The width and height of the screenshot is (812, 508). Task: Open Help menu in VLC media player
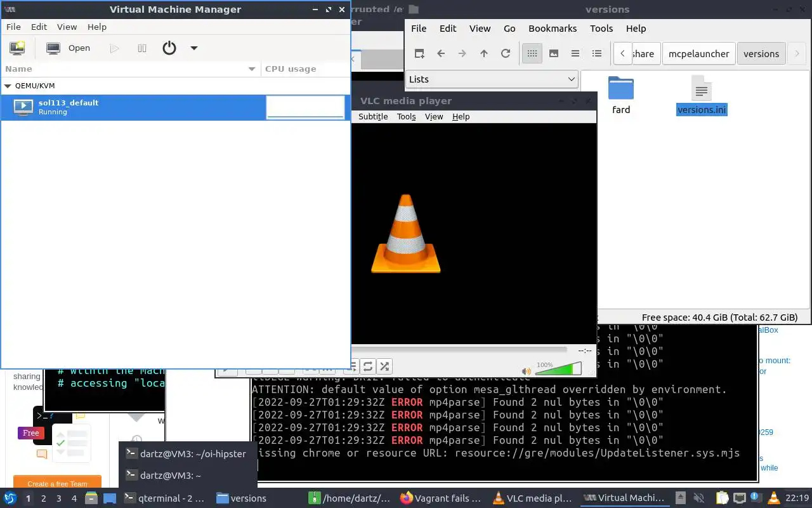tap(461, 116)
